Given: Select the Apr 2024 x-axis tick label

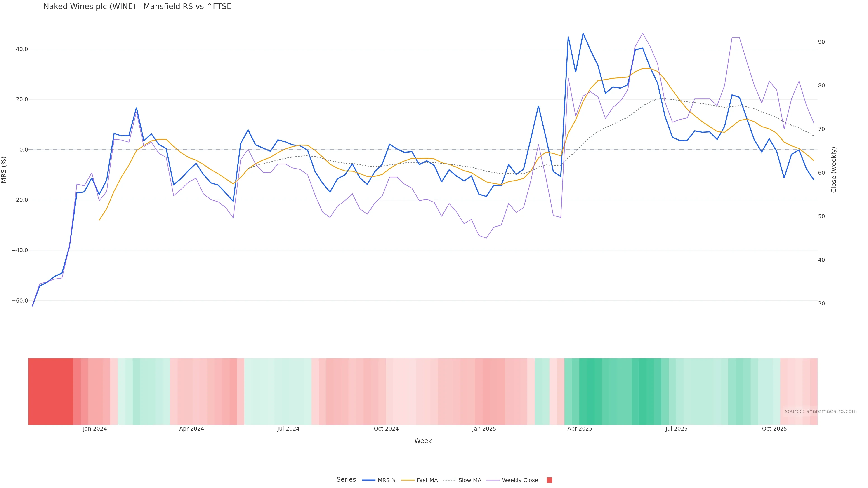Looking at the screenshot, I should click(191, 429).
